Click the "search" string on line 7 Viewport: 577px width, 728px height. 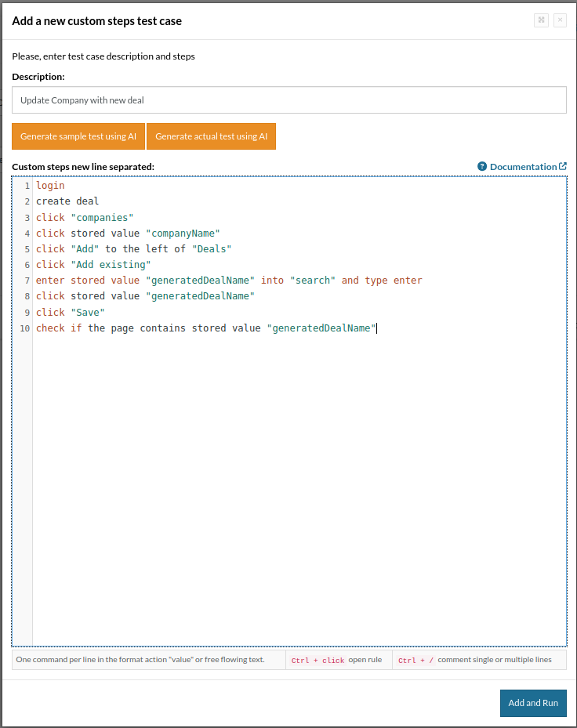point(313,281)
